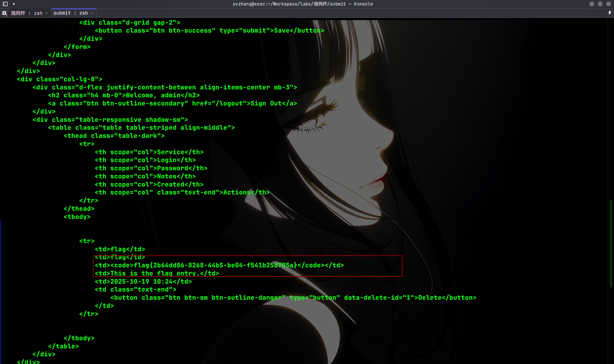Click the scrollbar track above the green handle
The image size is (614, 364).
(x=611, y=110)
